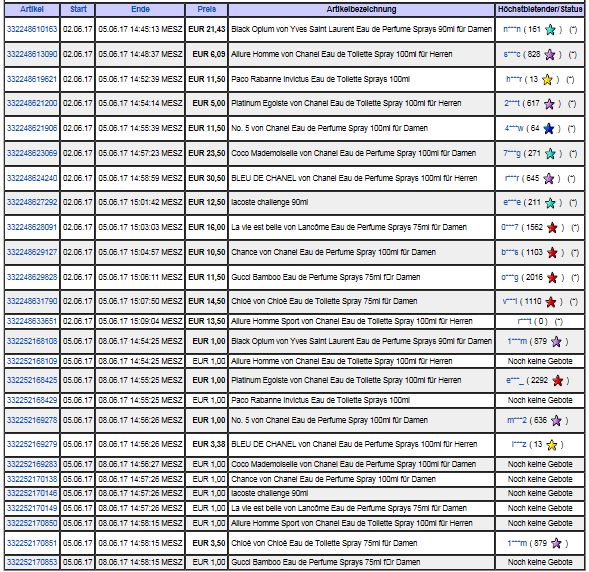
Task: Open article 332248621200
Action: pos(32,103)
